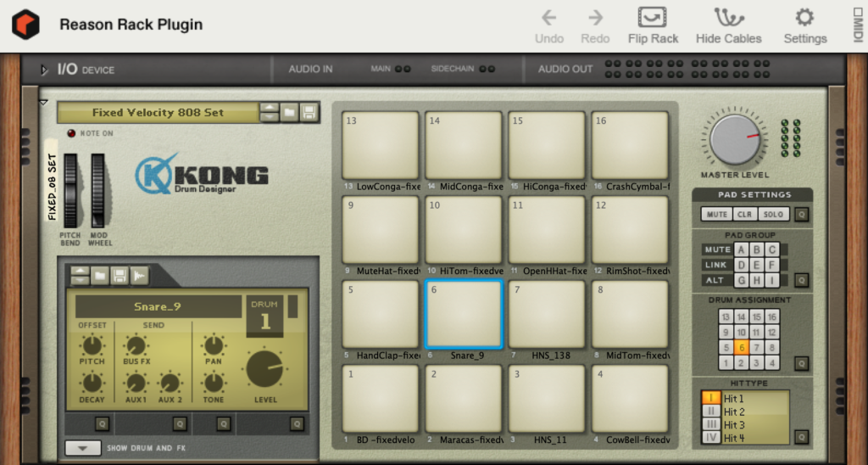
Task: Trigger pad 1 BD-fixedvelo
Action: pyautogui.click(x=381, y=399)
